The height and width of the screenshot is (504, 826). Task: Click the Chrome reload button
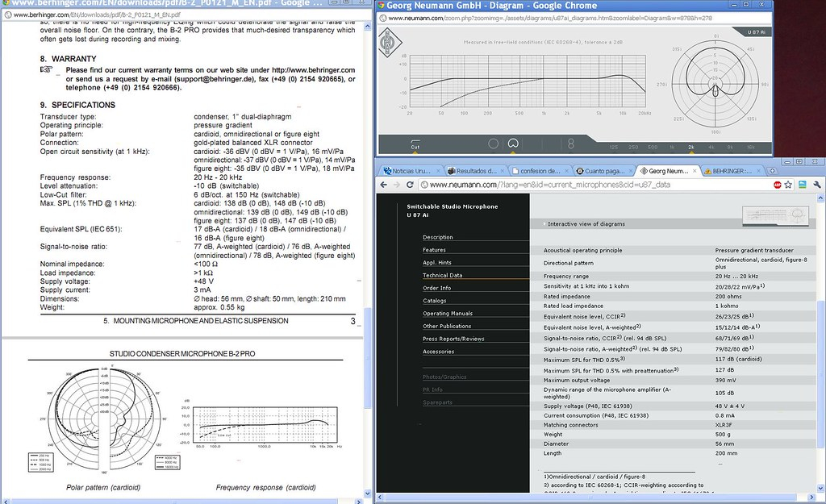point(411,185)
